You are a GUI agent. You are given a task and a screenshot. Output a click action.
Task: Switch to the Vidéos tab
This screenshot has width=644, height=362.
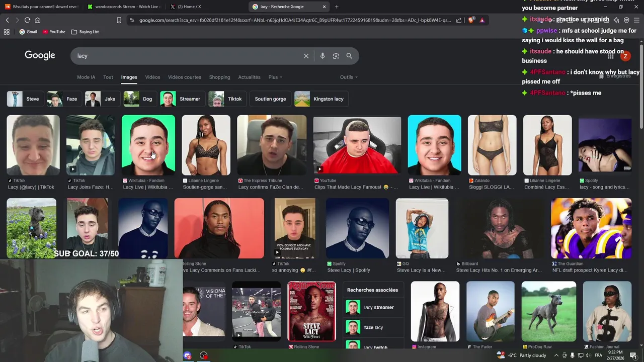pos(152,77)
